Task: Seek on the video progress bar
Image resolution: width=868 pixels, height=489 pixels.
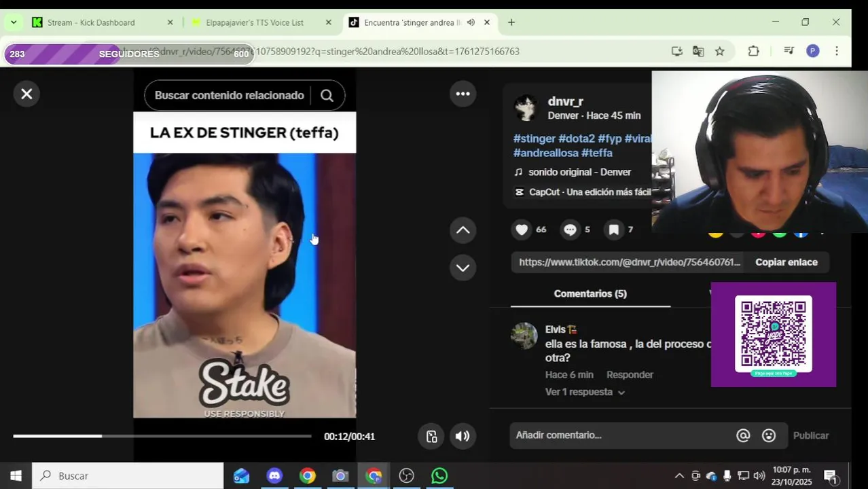Action: [x=162, y=436]
